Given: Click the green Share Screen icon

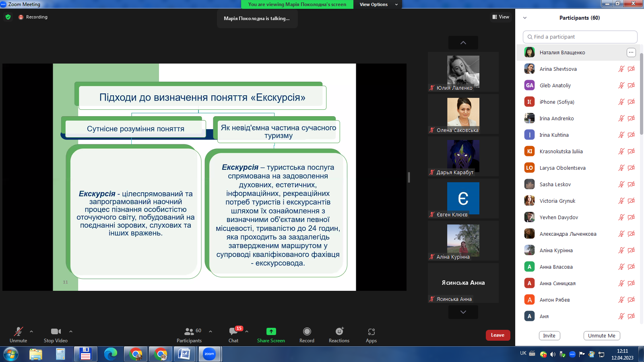Looking at the screenshot, I should tap(271, 331).
